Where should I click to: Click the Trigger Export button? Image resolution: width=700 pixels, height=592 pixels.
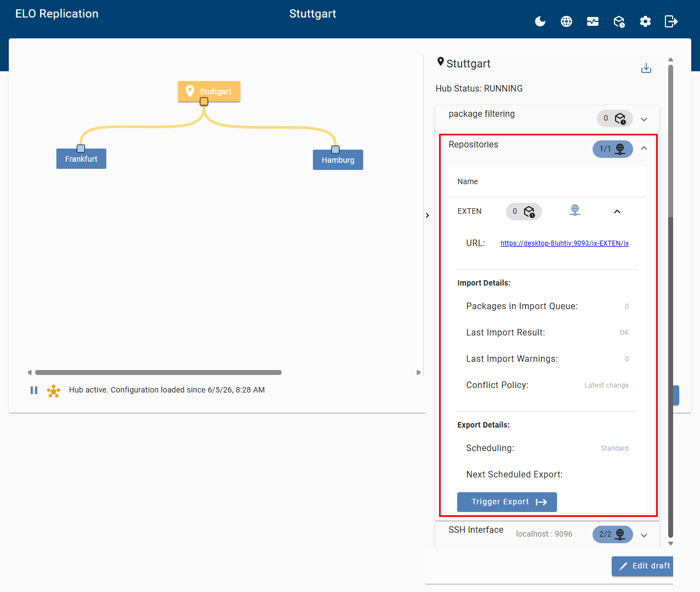click(507, 502)
